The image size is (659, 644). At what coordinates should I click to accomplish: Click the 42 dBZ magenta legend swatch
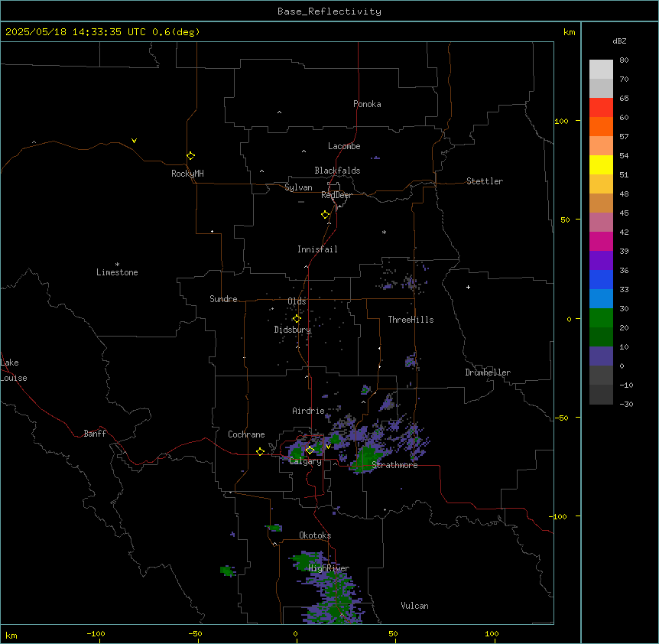[601, 241]
